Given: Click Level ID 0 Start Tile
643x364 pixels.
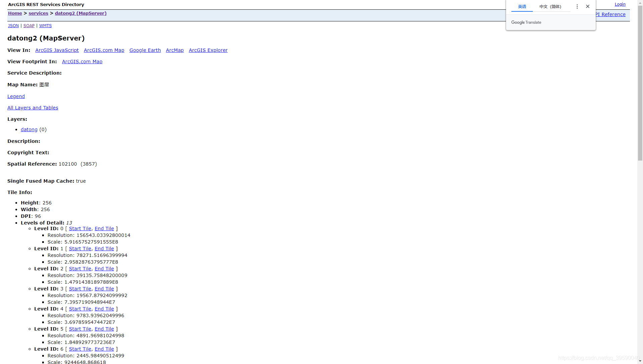Looking at the screenshot, I should tap(80, 228).
